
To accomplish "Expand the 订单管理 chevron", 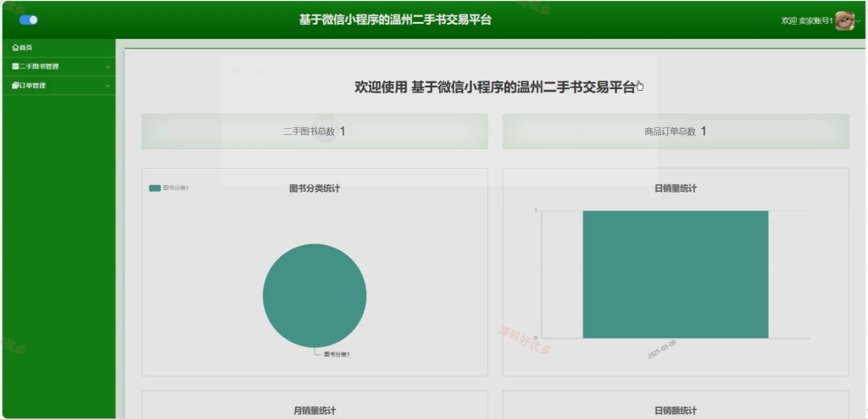I will coord(108,86).
